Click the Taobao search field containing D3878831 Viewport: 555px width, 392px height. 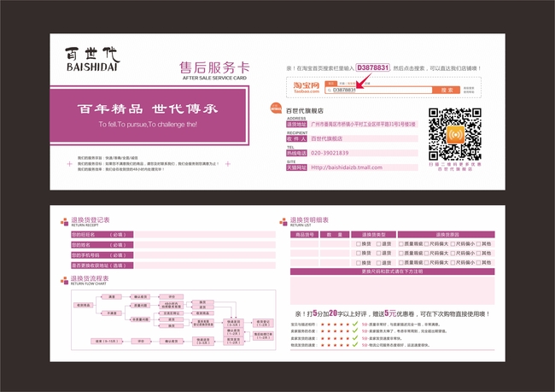(x=378, y=90)
